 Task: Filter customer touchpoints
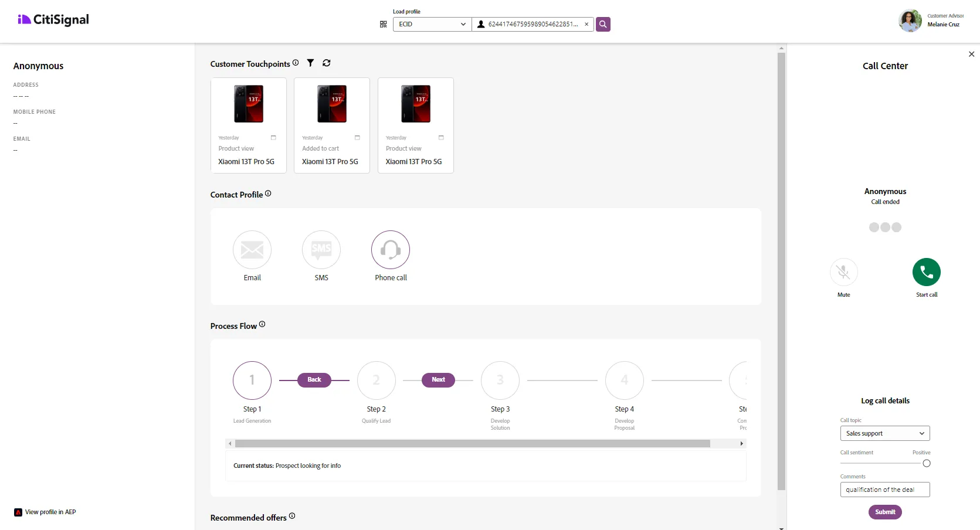310,63
